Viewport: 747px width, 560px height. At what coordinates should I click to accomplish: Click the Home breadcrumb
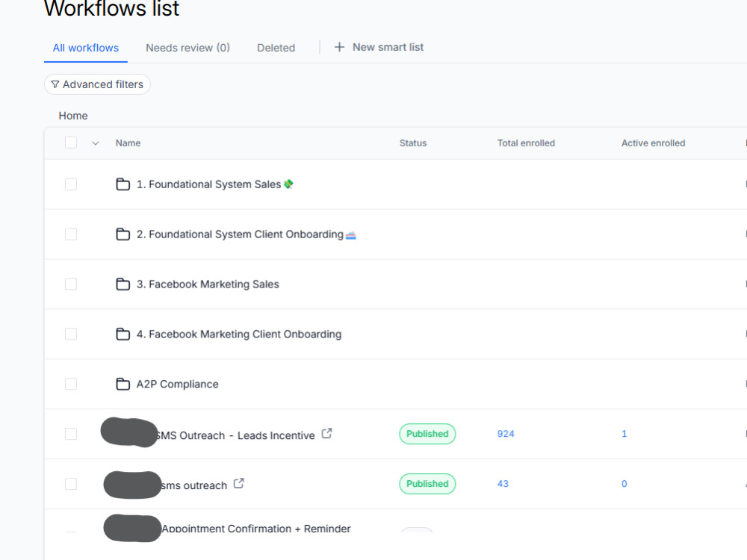[x=73, y=116]
